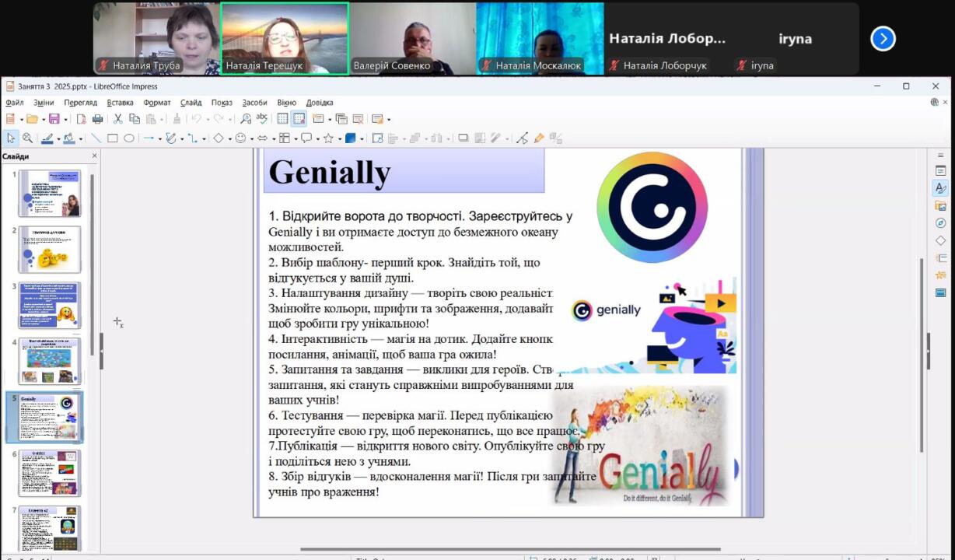Open the Показ menu
Viewport: 955px width, 560px height.
(x=222, y=103)
